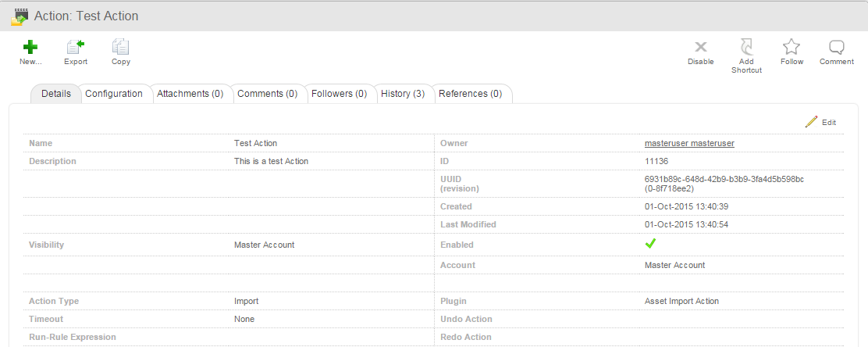Viewport: 868px width, 347px height.
Task: Open the masteruser masteruser owner link
Action: point(689,143)
